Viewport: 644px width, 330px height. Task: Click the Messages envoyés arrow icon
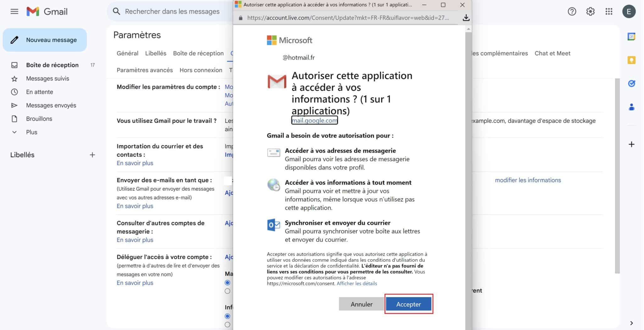point(14,105)
